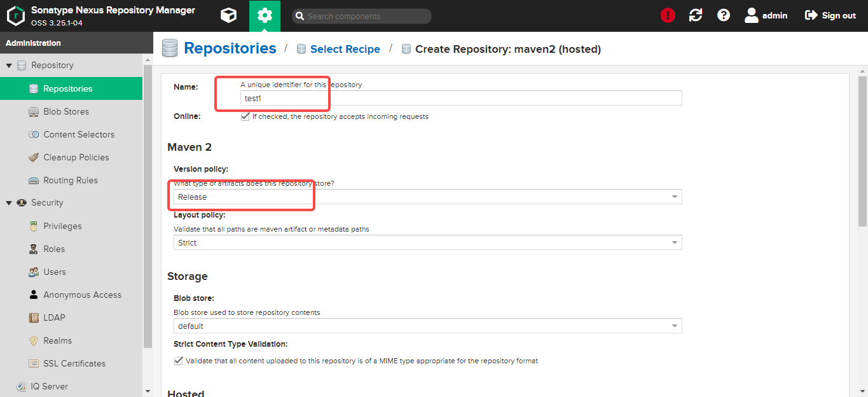Image resolution: width=868 pixels, height=397 pixels.
Task: Click the Users group icon
Action: point(34,272)
